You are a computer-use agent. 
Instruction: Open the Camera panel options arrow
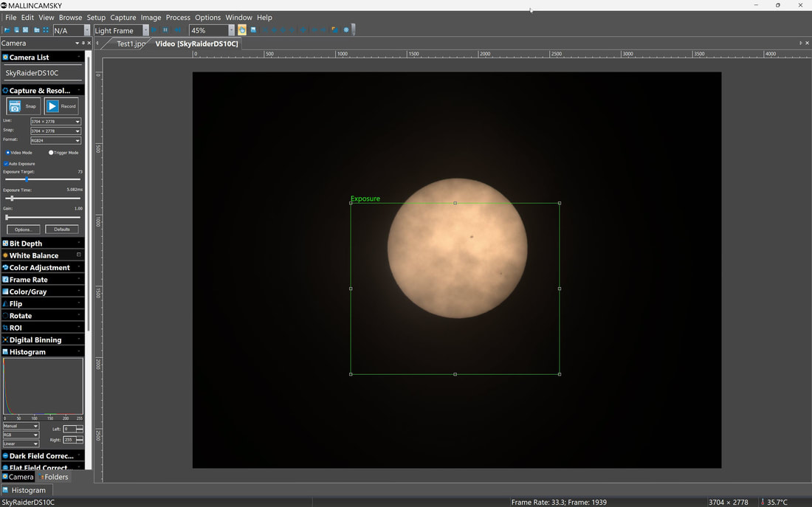point(78,43)
